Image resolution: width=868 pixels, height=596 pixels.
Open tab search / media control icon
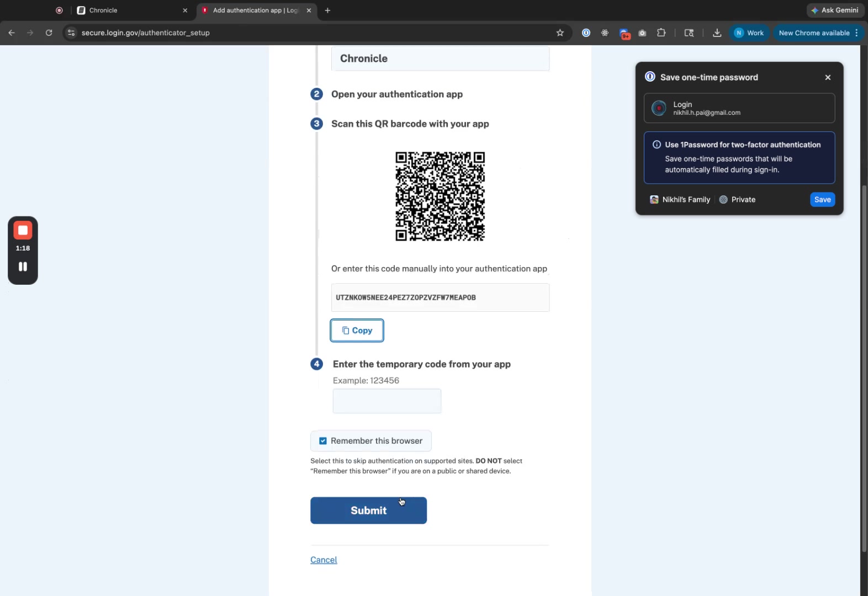tap(689, 33)
